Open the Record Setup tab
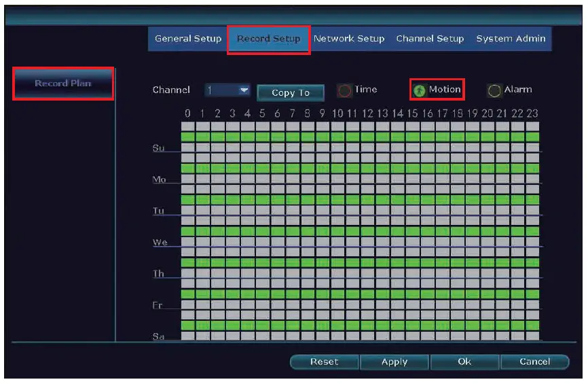 (x=268, y=39)
